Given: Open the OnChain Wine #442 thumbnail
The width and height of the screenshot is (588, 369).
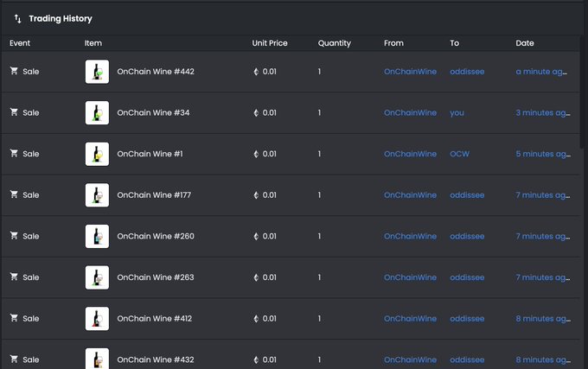Looking at the screenshot, I should 97,72.
